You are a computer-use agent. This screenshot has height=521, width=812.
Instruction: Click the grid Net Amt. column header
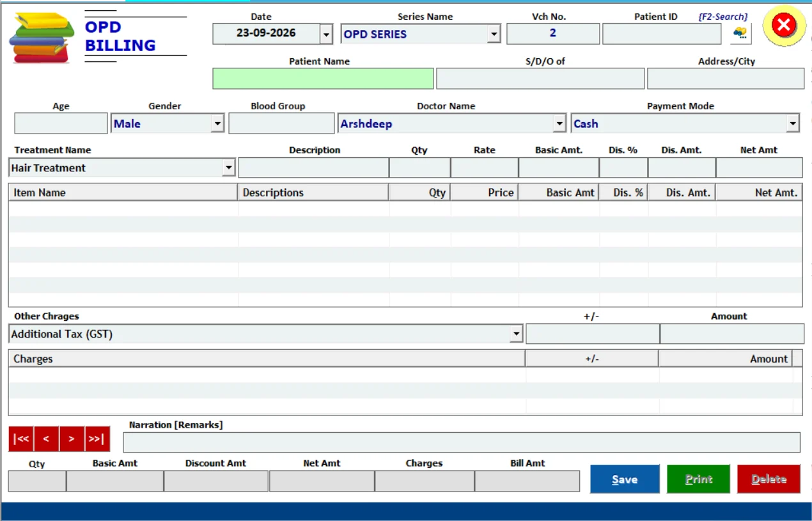point(759,192)
